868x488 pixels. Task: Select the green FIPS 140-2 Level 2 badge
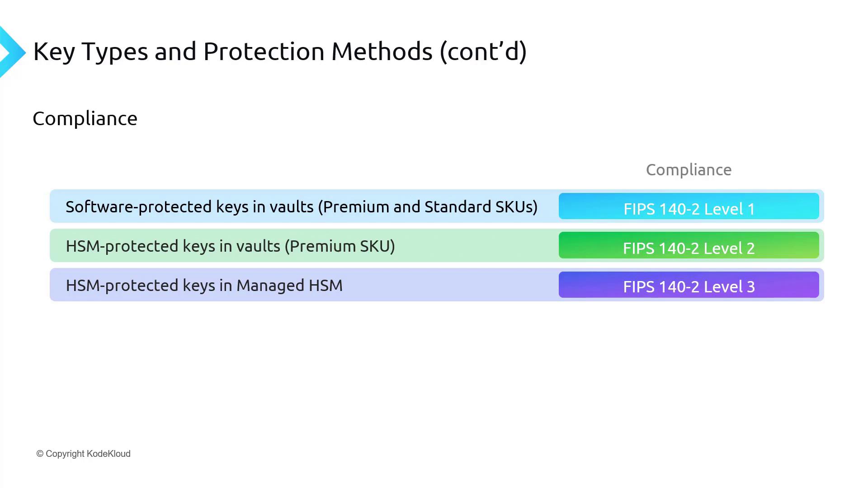tap(689, 246)
